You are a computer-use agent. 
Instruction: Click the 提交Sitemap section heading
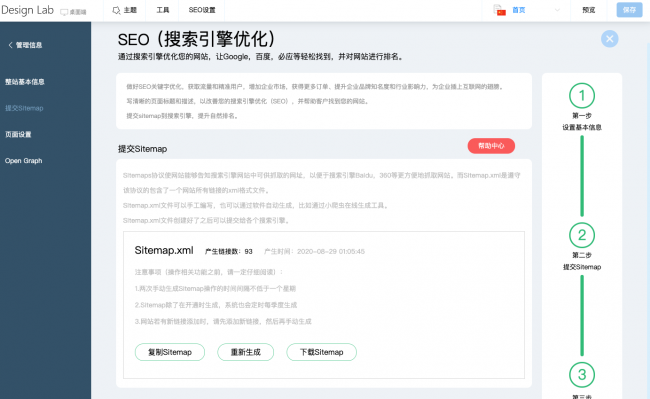click(x=143, y=149)
